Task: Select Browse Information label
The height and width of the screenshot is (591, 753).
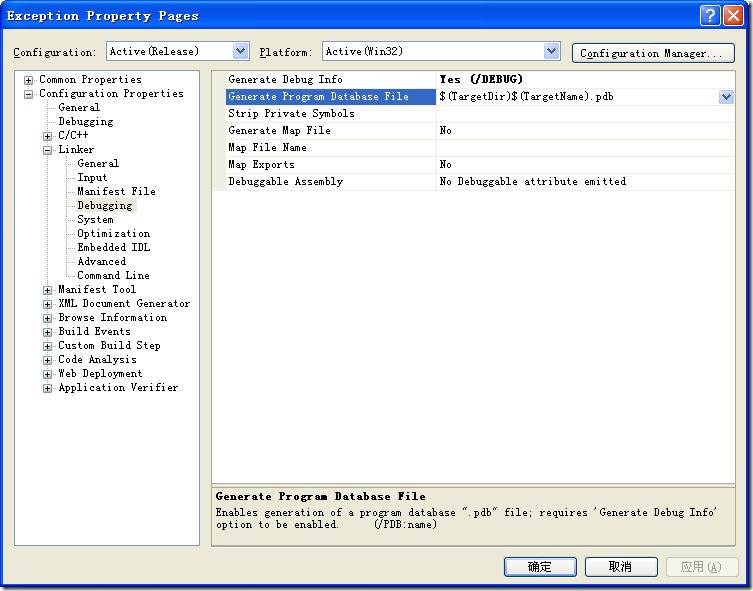Action: tap(113, 317)
